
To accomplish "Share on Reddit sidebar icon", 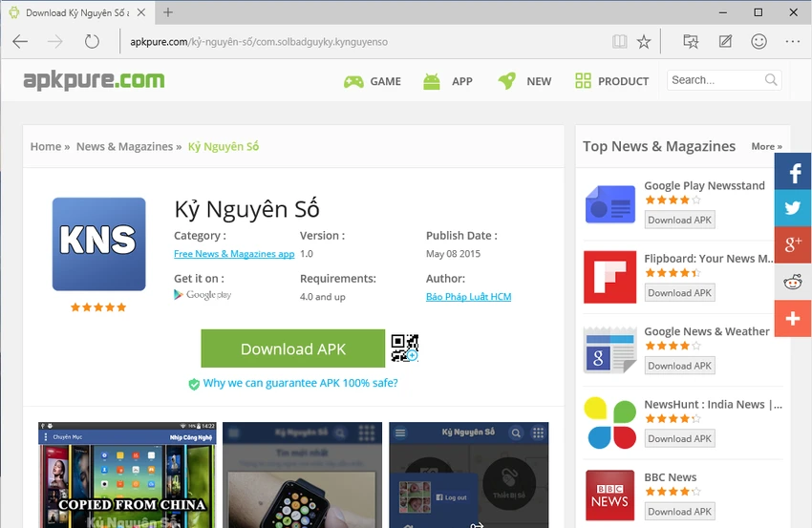I will pos(793,282).
